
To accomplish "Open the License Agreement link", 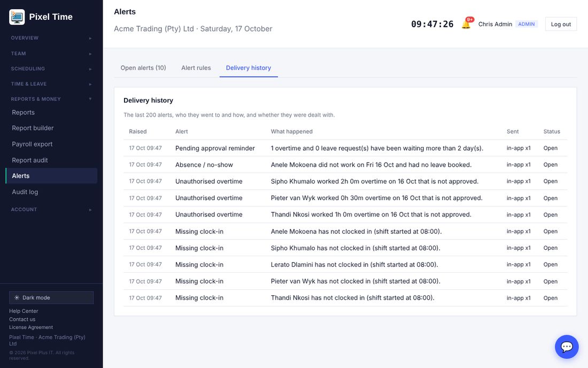I will click(31, 327).
